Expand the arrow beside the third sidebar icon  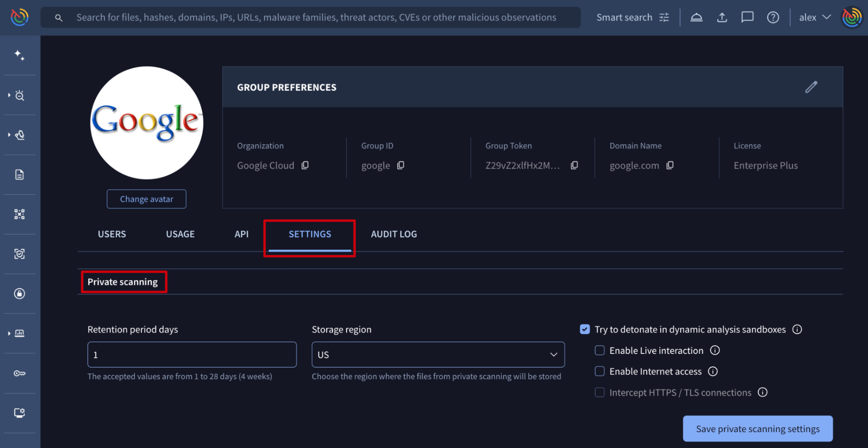(9, 135)
